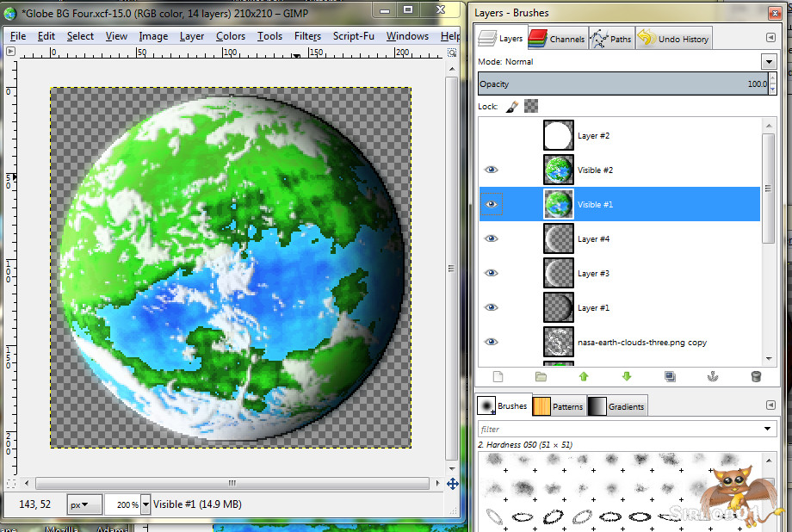Screen dimensions: 792x532
Task: Raise the layer with green up arrow
Action: (x=584, y=376)
